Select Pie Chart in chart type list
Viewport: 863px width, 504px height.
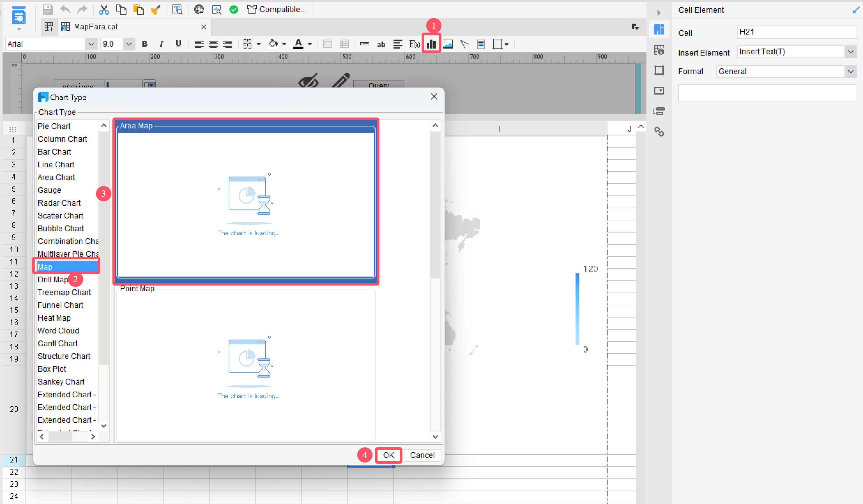(54, 126)
